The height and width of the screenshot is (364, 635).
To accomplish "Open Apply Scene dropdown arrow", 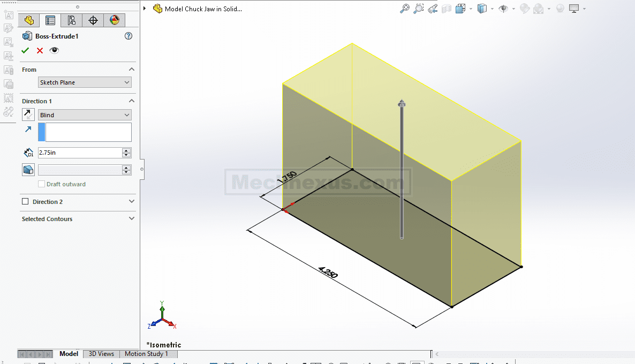I will pos(549,9).
